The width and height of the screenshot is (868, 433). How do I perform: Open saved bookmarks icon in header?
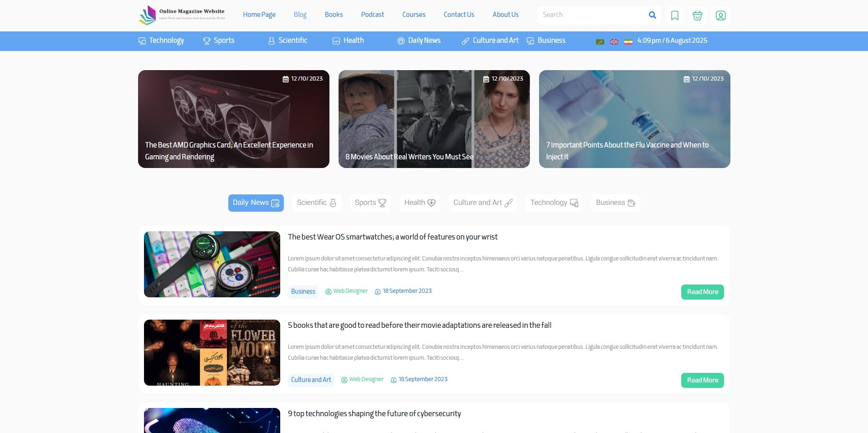[x=675, y=15]
